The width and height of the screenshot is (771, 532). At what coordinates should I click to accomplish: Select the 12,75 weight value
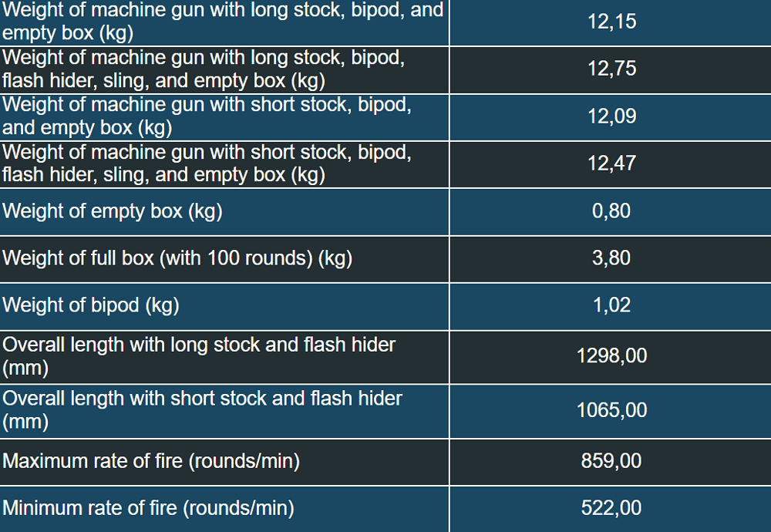point(611,69)
